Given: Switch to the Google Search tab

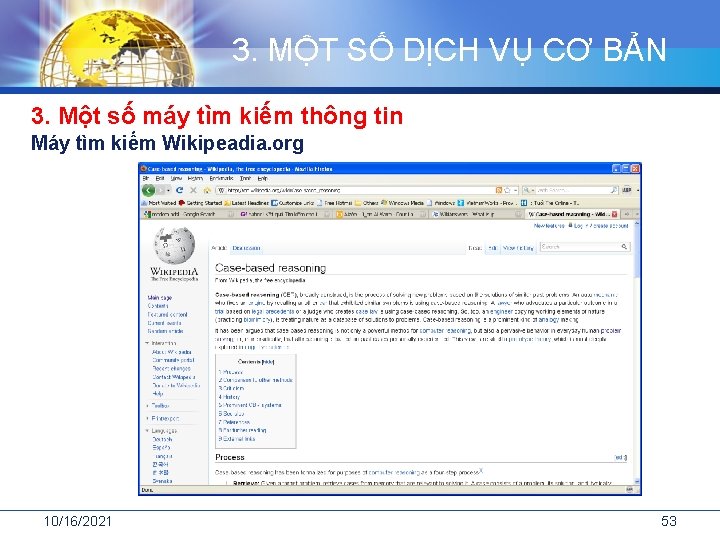Looking at the screenshot, I should [188, 214].
